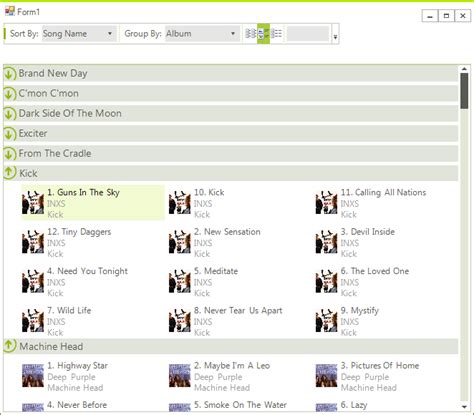Select the highlighted icons view layout button
Viewport: 474px width, 415px height.
(263, 34)
